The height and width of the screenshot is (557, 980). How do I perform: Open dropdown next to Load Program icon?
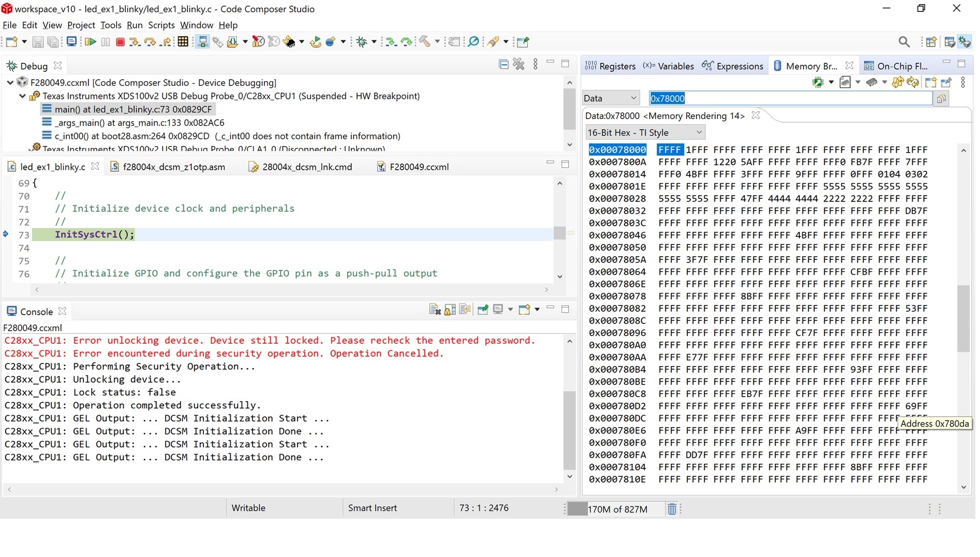point(245,42)
